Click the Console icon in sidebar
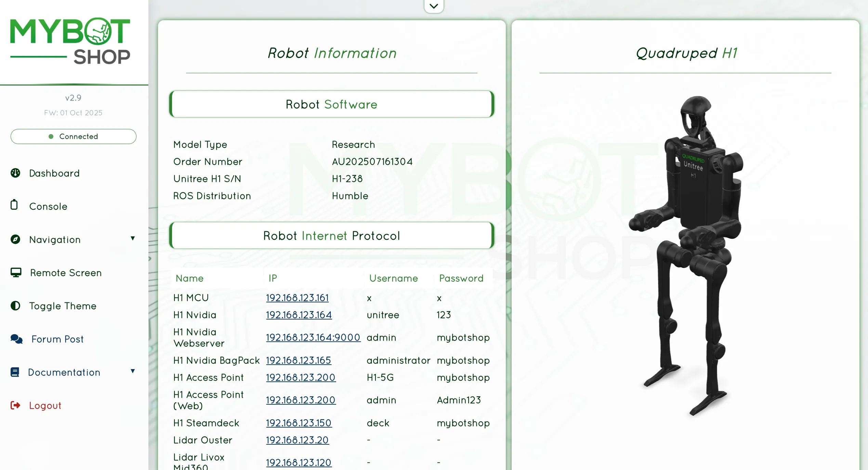 click(14, 205)
